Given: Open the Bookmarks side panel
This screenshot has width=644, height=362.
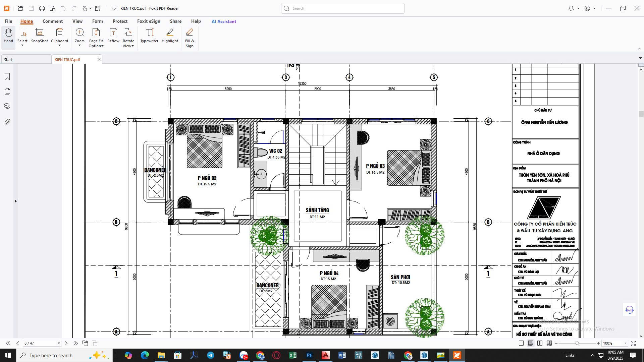Looking at the screenshot, I should pyautogui.click(x=7, y=77).
